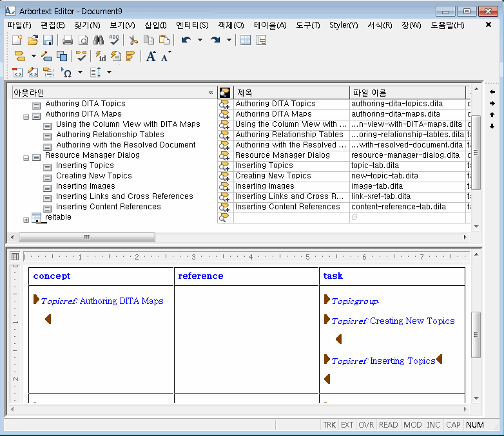
Task: Insert markup with the orange tags icon
Action: [20, 56]
